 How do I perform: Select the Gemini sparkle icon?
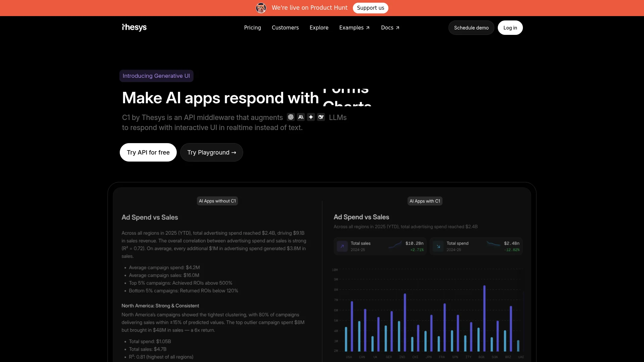coord(311,117)
